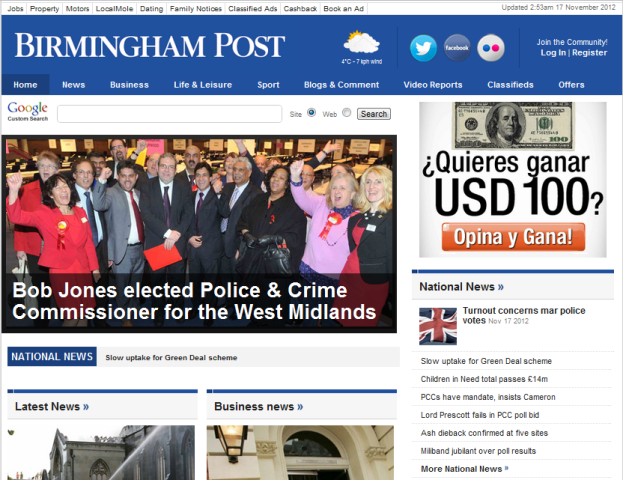The image size is (623, 480).
Task: Click the Opina y Gana ad button
Action: pyautogui.click(x=513, y=237)
